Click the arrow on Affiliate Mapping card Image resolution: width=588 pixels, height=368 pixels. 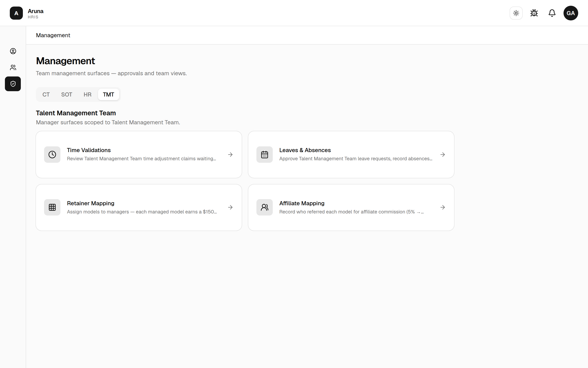pos(443,207)
